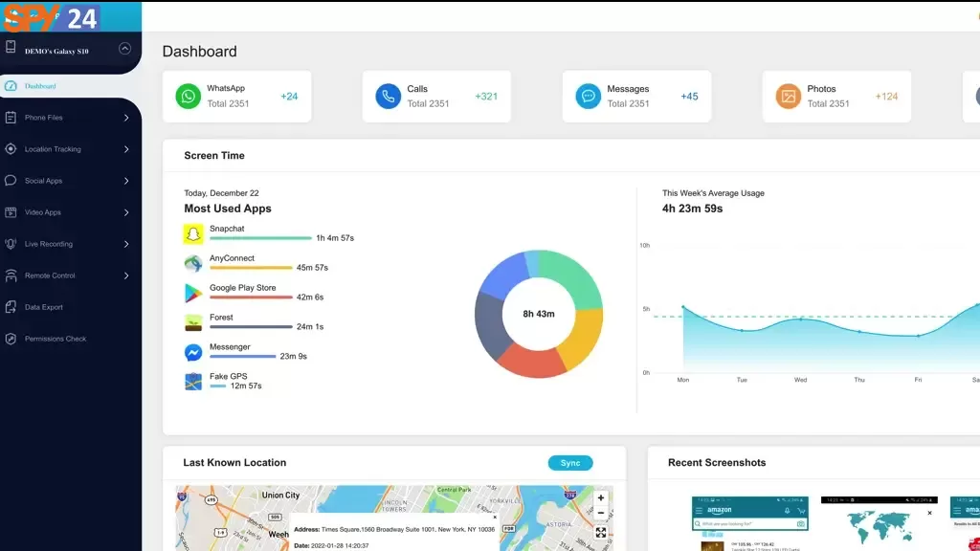Zoom out on the location map
The image size is (980, 551).
[x=601, y=513]
